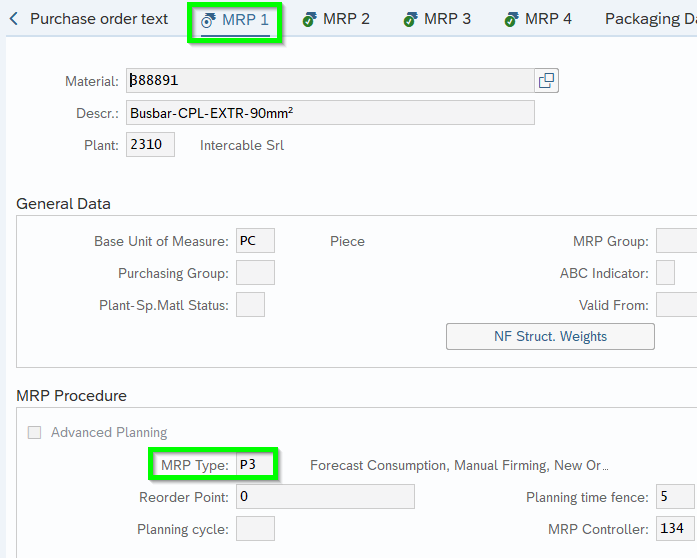Focus the Base Unit of Measure field
697x558 pixels.
(x=255, y=241)
